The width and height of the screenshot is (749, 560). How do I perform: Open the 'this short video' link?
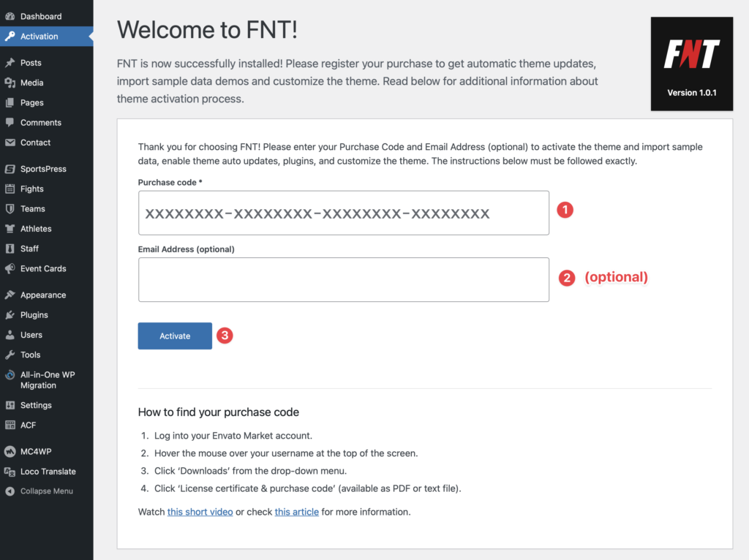200,512
